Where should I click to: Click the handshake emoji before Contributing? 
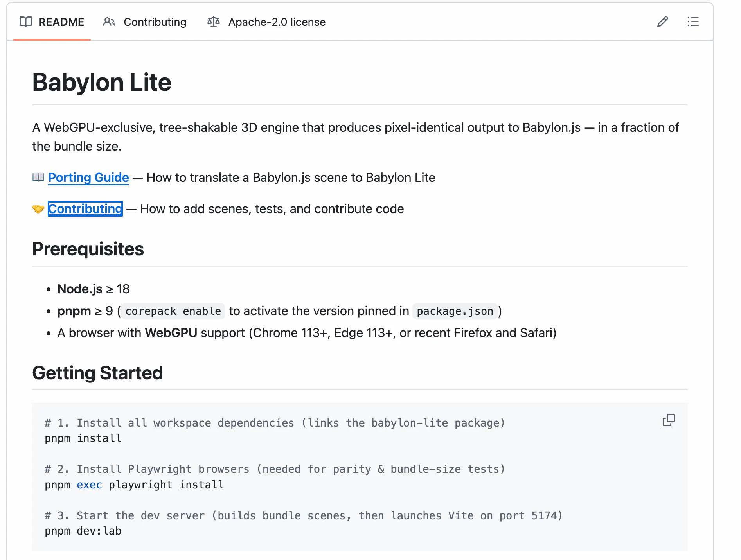[x=38, y=209]
